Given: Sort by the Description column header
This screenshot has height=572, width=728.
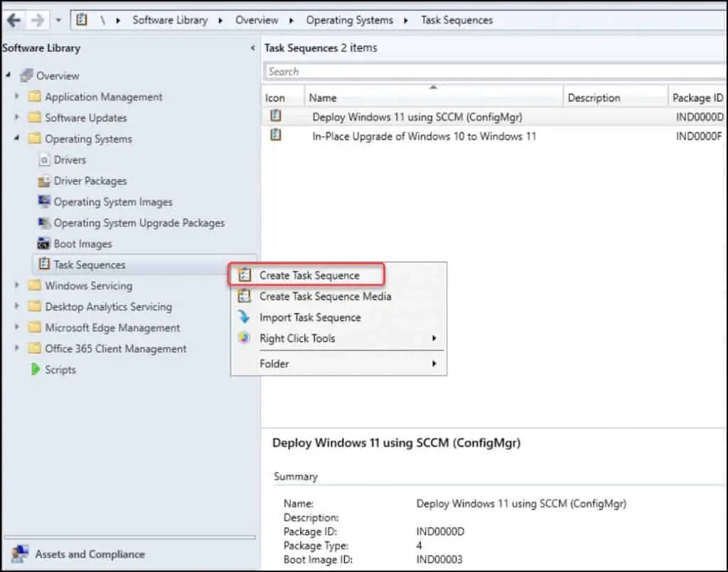Looking at the screenshot, I should click(616, 97).
